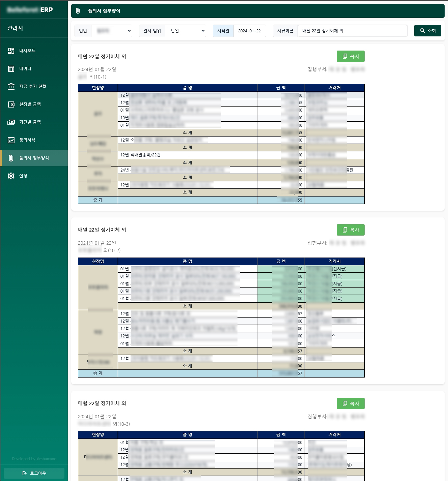Image resolution: width=448 pixels, height=481 pixels.
Task: Open 설정 settings page
Action: 34,176
